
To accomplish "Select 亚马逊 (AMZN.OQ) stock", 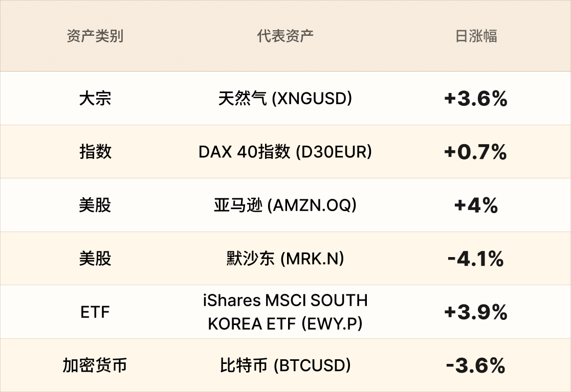I will coord(285,205).
